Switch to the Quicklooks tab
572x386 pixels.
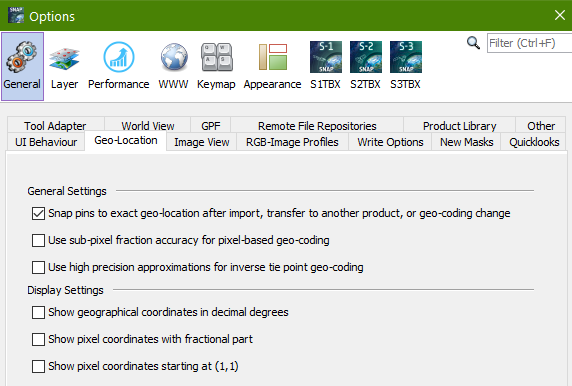(x=534, y=142)
